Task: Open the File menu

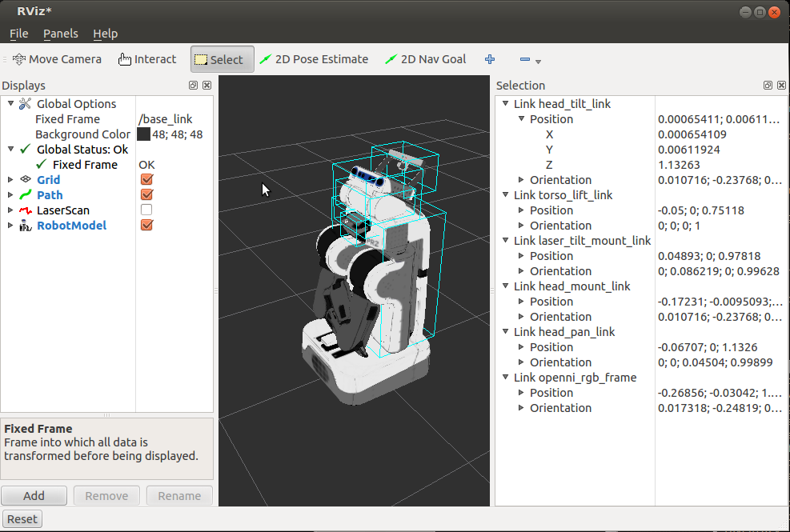Action: tap(18, 34)
